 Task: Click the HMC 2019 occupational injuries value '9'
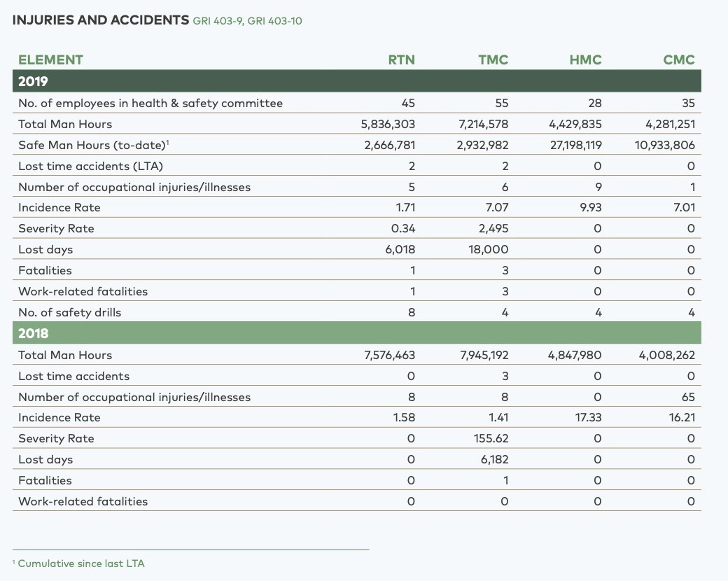(x=598, y=187)
